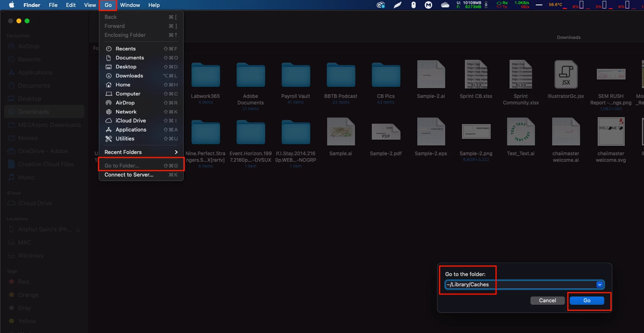Click the CPU temperature 56.6°C readout

[x=555, y=5]
